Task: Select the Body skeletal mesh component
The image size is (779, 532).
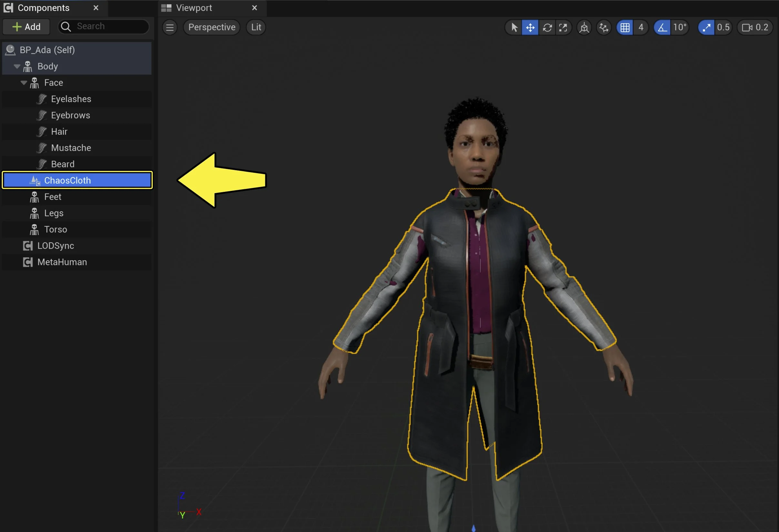Action: (x=77, y=66)
